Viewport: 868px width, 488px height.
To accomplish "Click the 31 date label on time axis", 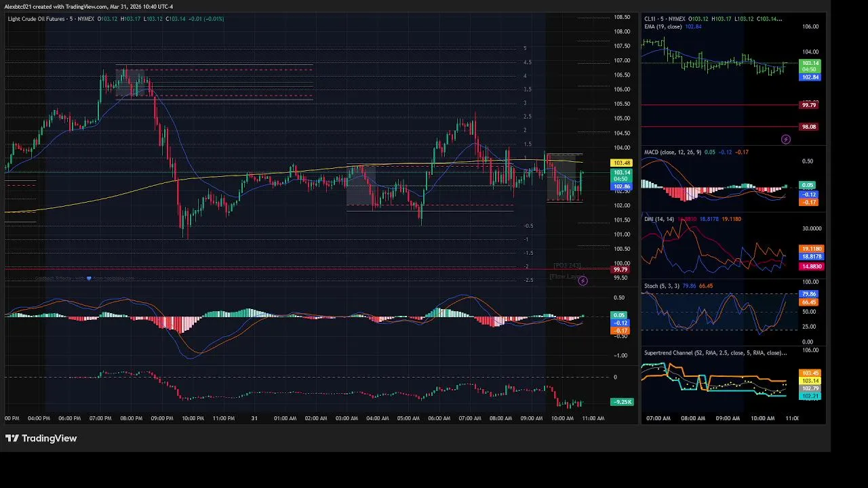I will pyautogui.click(x=254, y=418).
